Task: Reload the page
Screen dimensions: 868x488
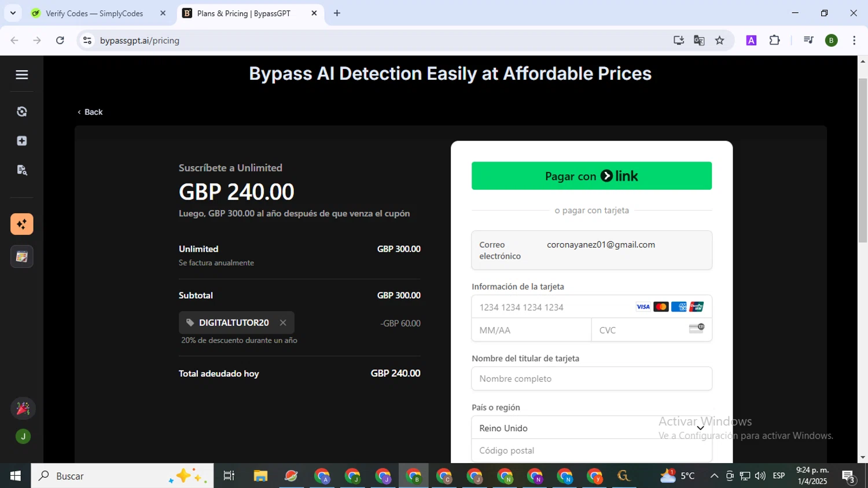Action: coord(60,41)
